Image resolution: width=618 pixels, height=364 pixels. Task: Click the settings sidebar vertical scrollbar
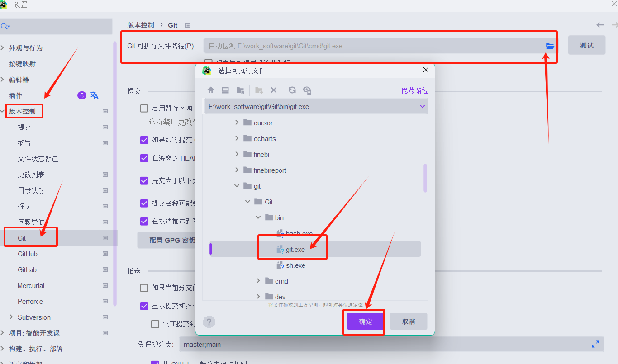(115, 174)
